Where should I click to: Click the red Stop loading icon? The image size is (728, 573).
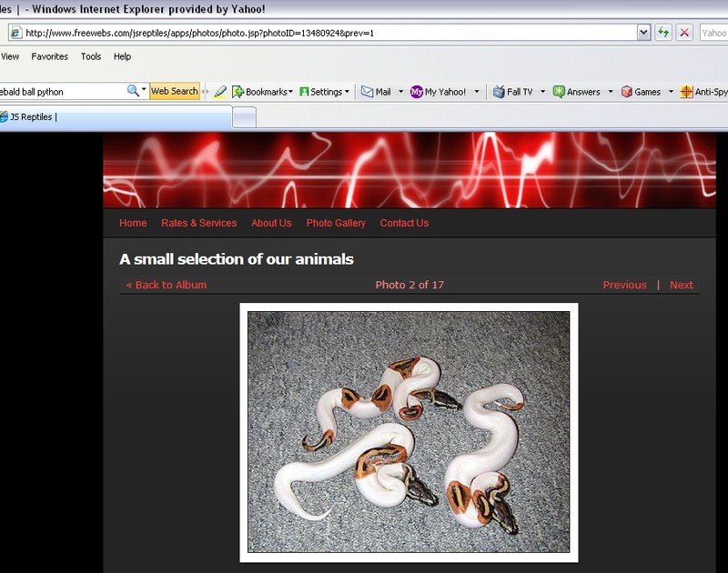(x=684, y=33)
